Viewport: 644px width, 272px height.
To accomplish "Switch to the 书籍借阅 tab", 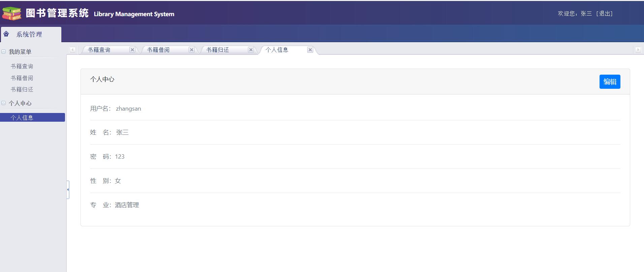I will pyautogui.click(x=158, y=50).
